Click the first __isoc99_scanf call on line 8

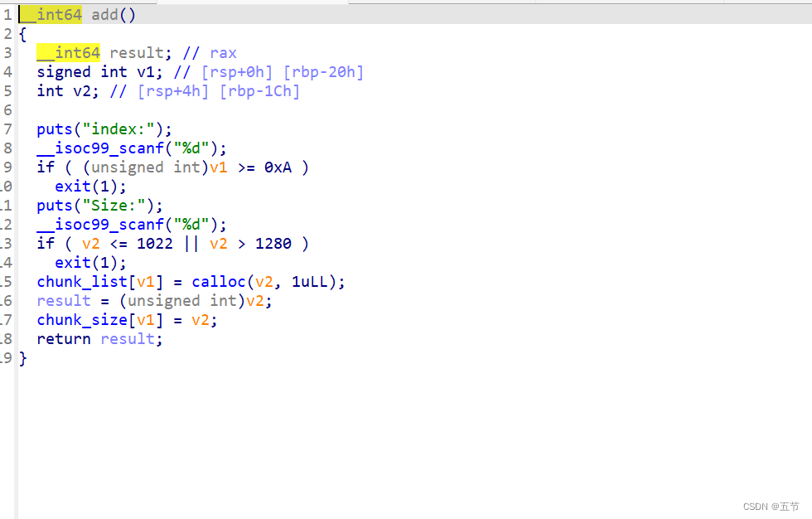pyautogui.click(x=100, y=148)
